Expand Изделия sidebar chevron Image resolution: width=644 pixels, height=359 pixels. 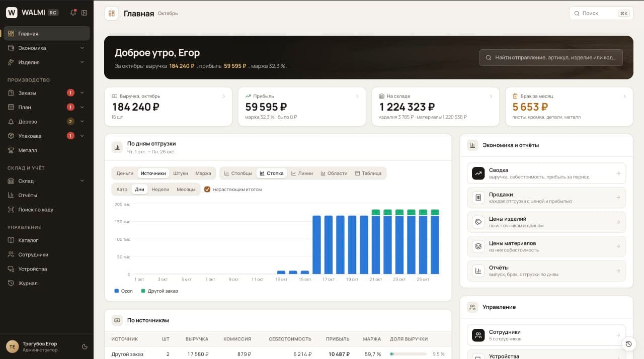(x=82, y=62)
